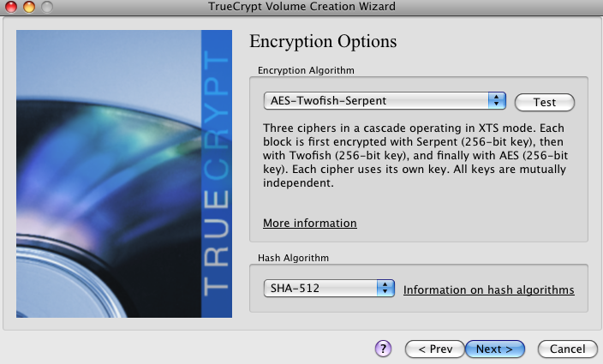This screenshot has height=364, width=603.
Task: Cancel the volume creation wizard
Action: tap(568, 349)
